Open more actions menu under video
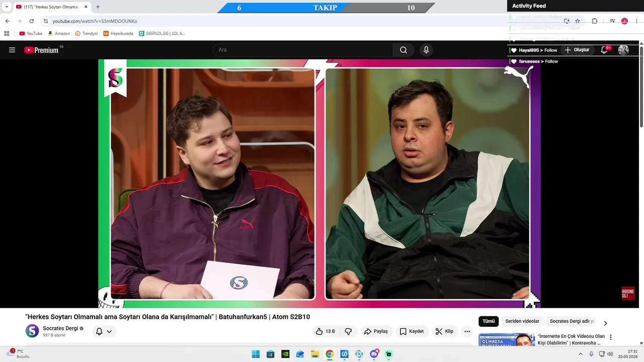The height and width of the screenshot is (362, 644). tap(467, 331)
